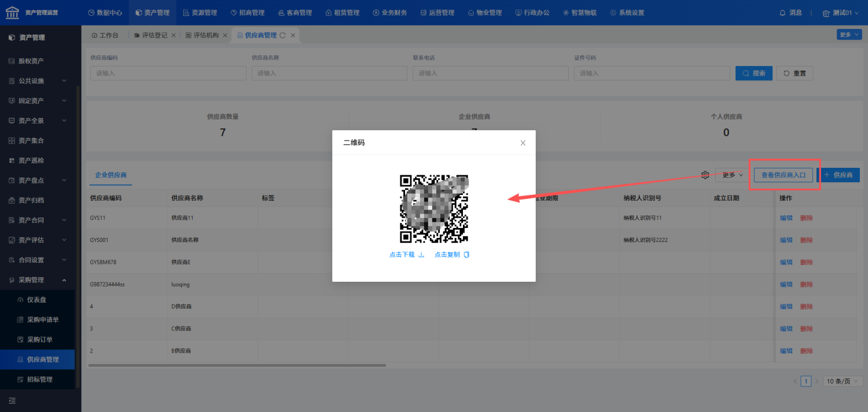Click page number 1 in pagination
The width and height of the screenshot is (868, 412).
806,381
